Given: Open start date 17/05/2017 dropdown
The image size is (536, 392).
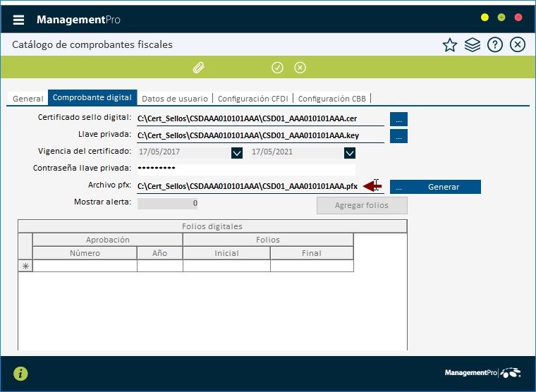Looking at the screenshot, I should [x=237, y=153].
